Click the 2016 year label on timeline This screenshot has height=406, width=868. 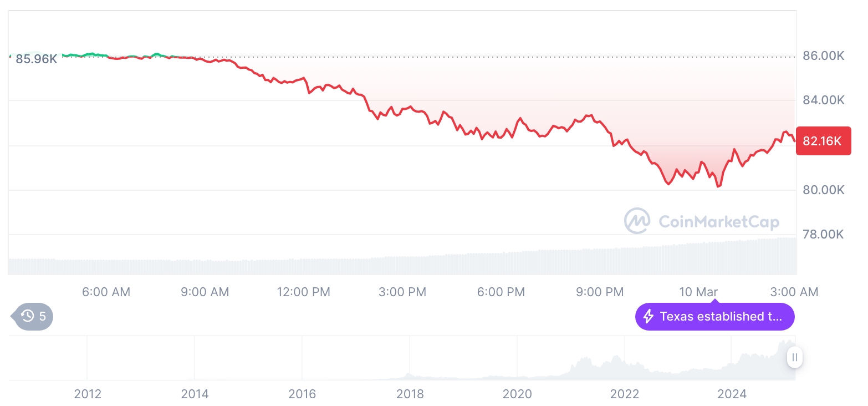click(302, 394)
